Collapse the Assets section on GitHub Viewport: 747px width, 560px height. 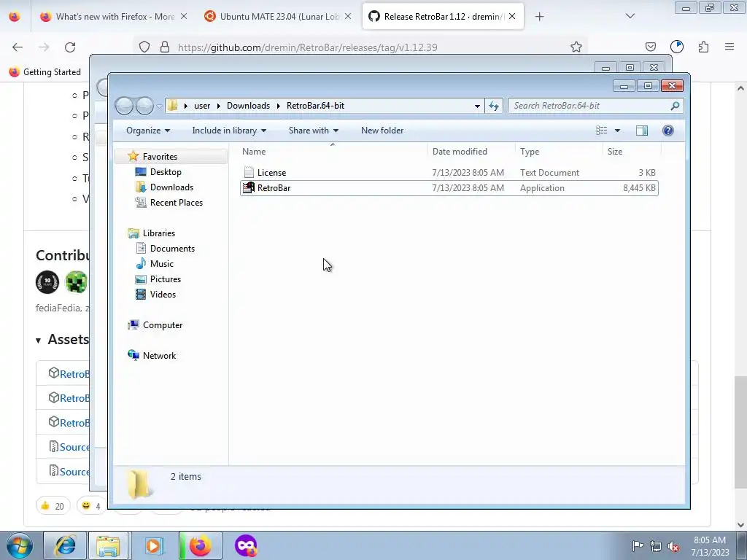[38, 340]
